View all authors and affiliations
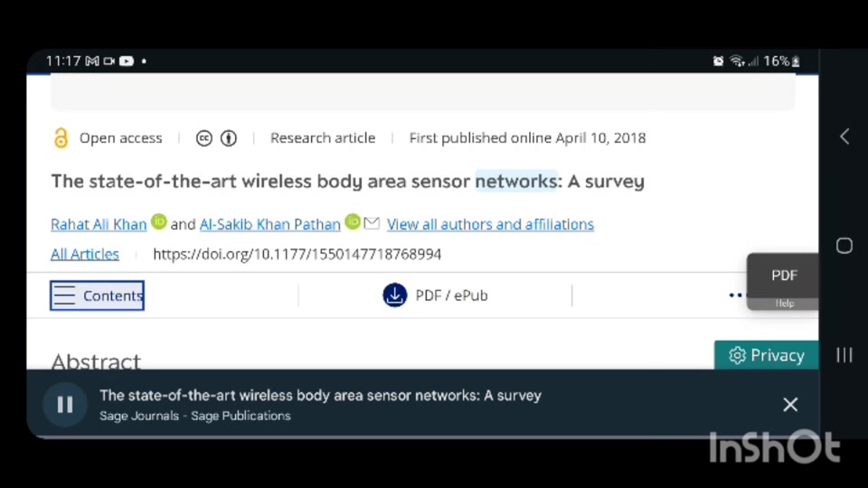This screenshot has width=868, height=488. click(x=490, y=224)
